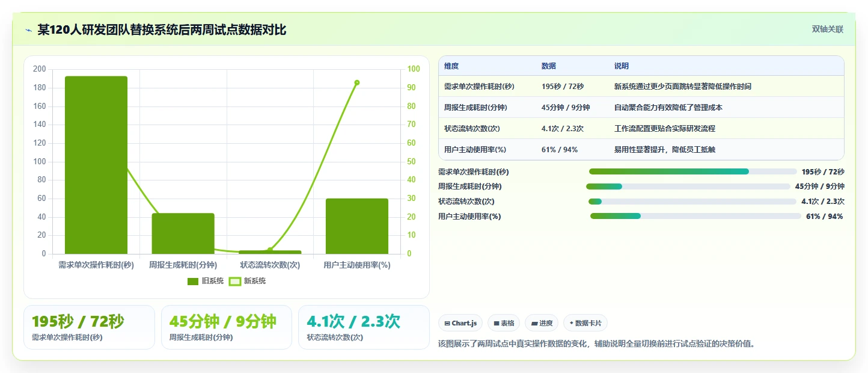This screenshot has height=373, width=868.
Task: Click the 周报生成耗时(分钟) progress bar
Action: tap(688, 186)
